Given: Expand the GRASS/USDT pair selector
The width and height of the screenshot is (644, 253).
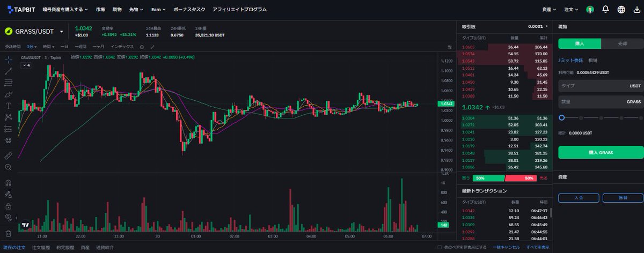Looking at the screenshot, I should [62, 32].
